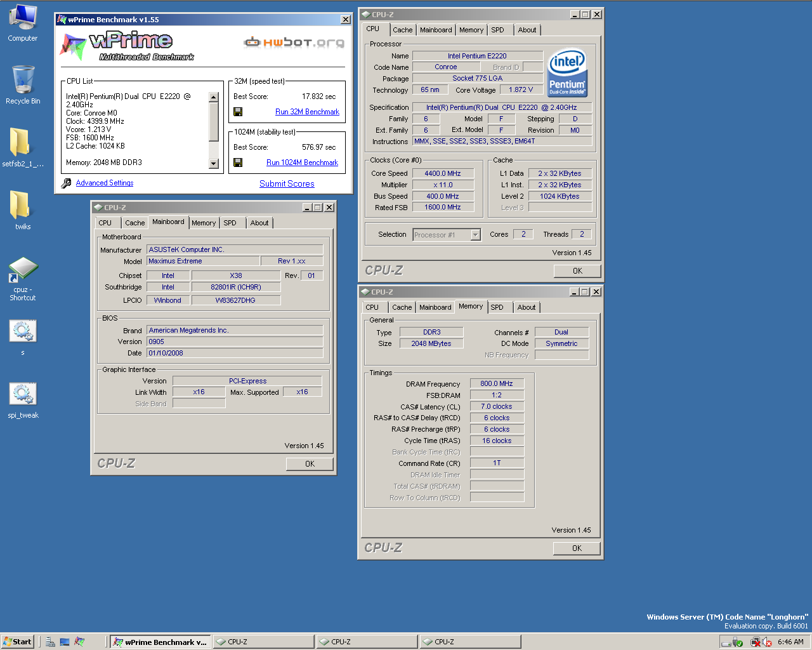The image size is (812, 650).
Task: Click OK in the CPU-Z Memory window
Action: [577, 548]
